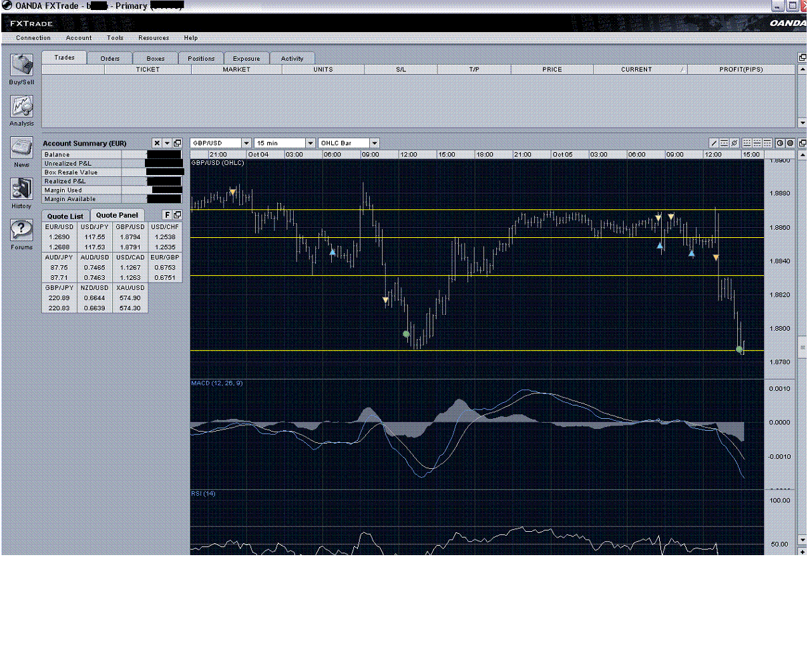Click the Realized P&L row label
812x650 pixels.
click(65, 181)
